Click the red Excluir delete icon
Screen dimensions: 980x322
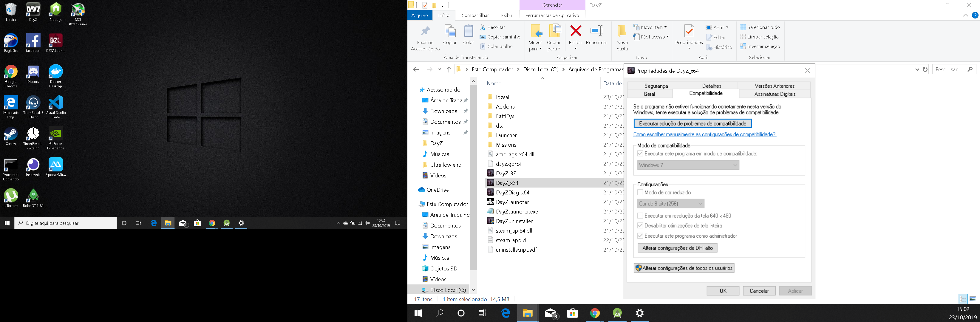coord(576,31)
